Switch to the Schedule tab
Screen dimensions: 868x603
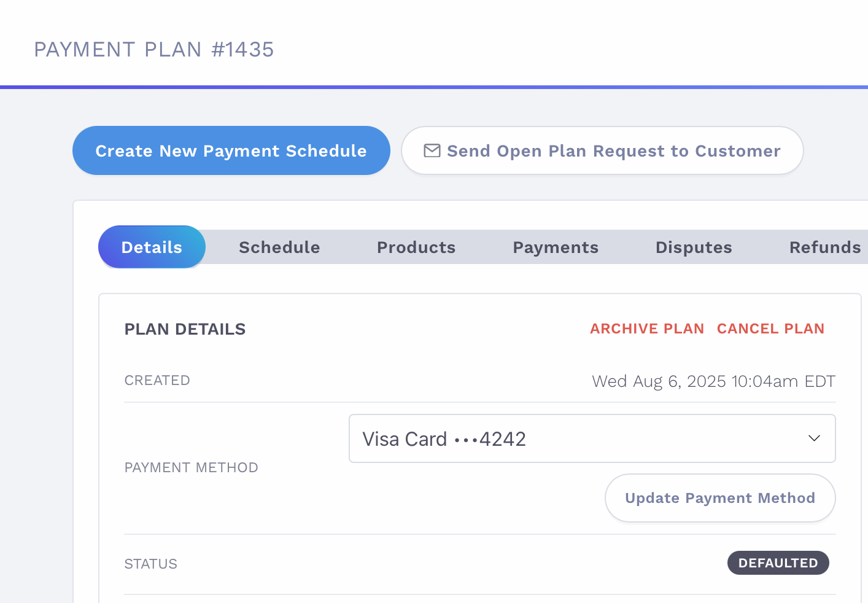pos(279,247)
